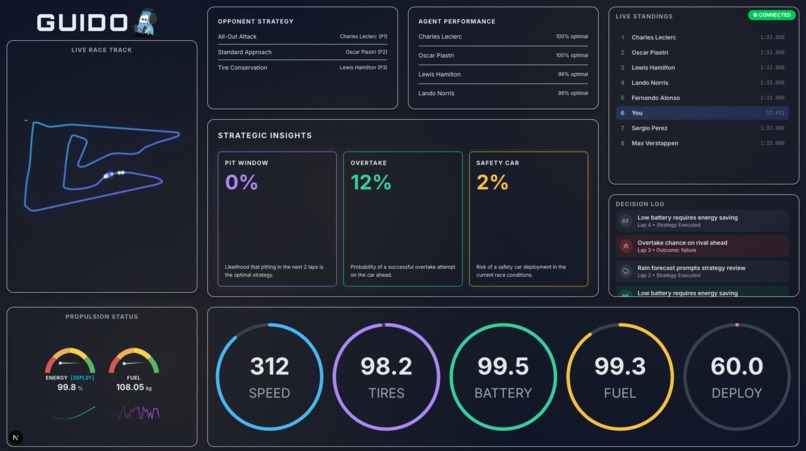This screenshot has height=451, width=806.
Task: Click the red double-chevron overtake icon
Action: (x=626, y=246)
